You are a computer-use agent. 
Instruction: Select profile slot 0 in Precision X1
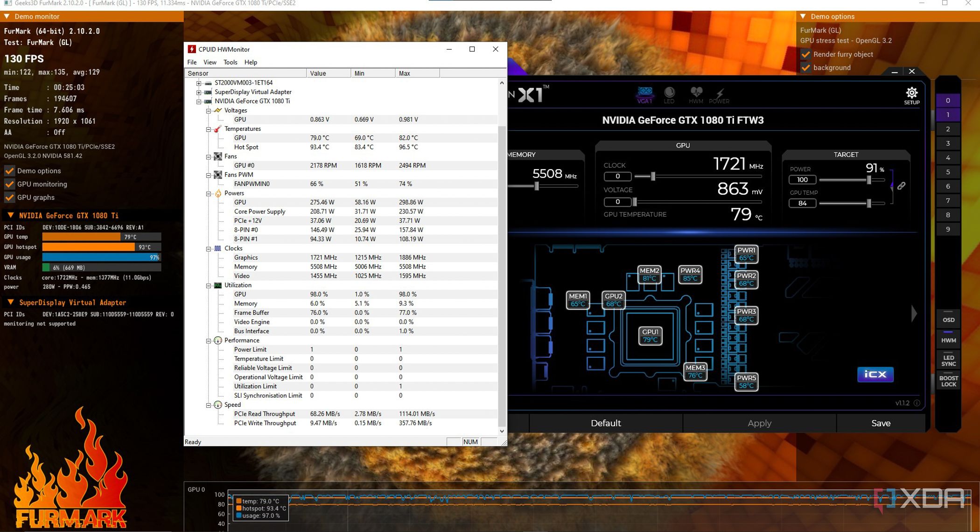948,100
